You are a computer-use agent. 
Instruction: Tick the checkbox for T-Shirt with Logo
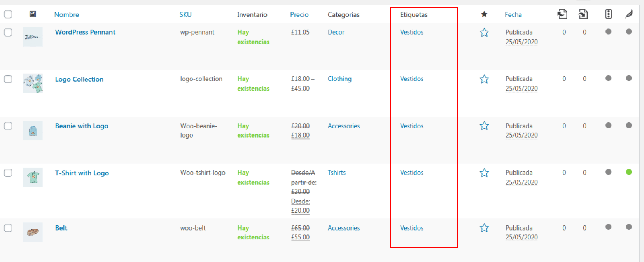coord(8,173)
